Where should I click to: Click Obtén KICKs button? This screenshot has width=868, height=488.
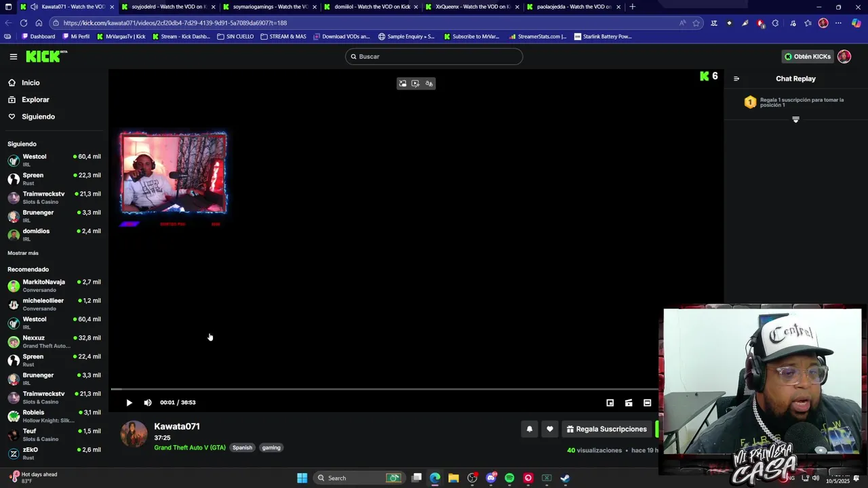(808, 56)
